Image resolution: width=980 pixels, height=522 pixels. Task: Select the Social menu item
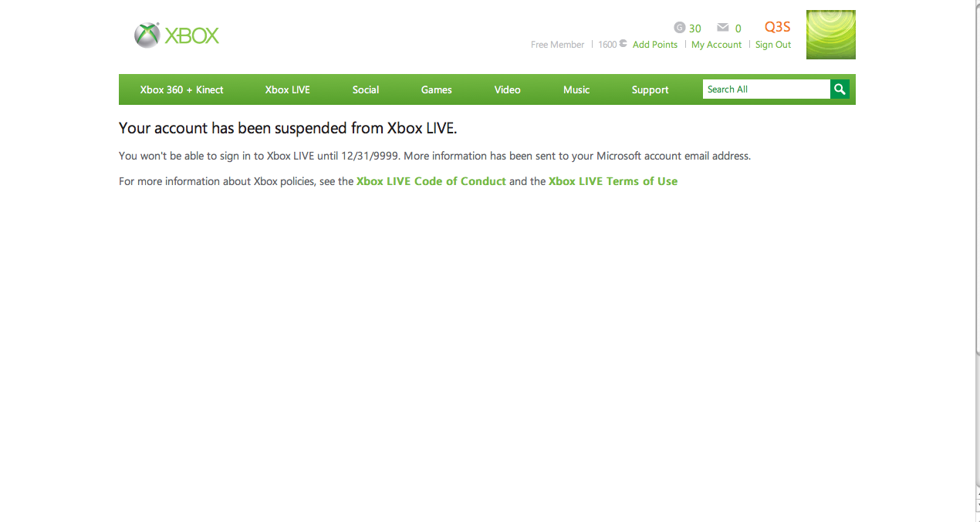[366, 89]
